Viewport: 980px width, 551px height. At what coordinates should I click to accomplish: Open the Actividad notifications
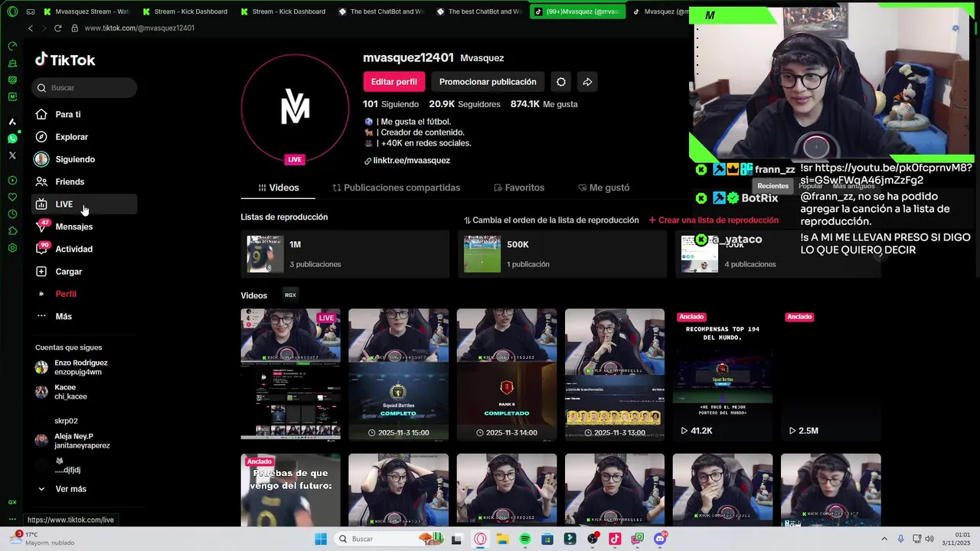84,249
